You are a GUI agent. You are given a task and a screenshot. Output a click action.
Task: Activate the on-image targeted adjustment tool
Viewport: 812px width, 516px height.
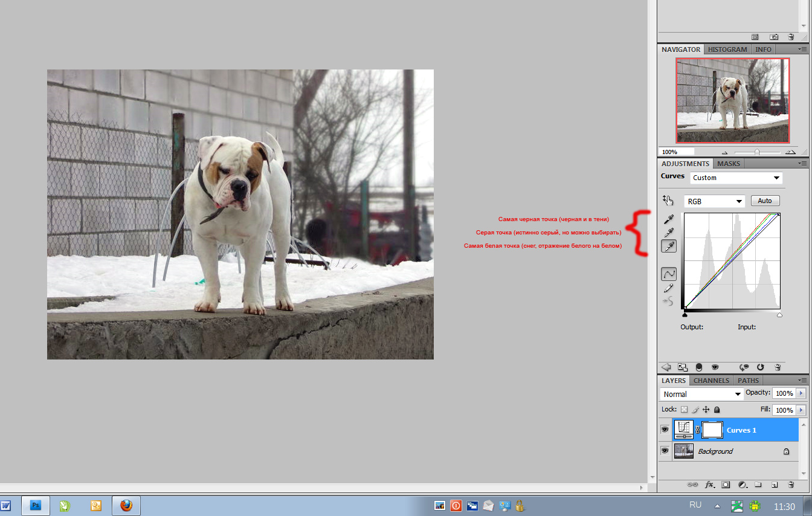pos(668,200)
